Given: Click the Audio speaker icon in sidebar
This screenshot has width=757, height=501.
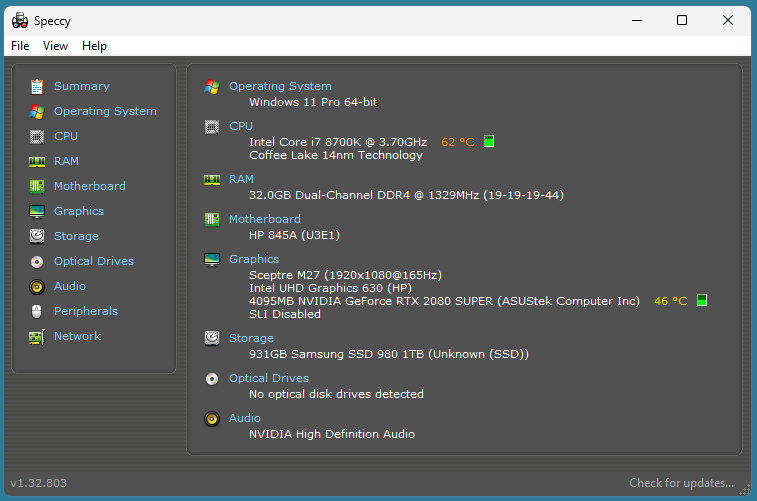Looking at the screenshot, I should pos(37,287).
